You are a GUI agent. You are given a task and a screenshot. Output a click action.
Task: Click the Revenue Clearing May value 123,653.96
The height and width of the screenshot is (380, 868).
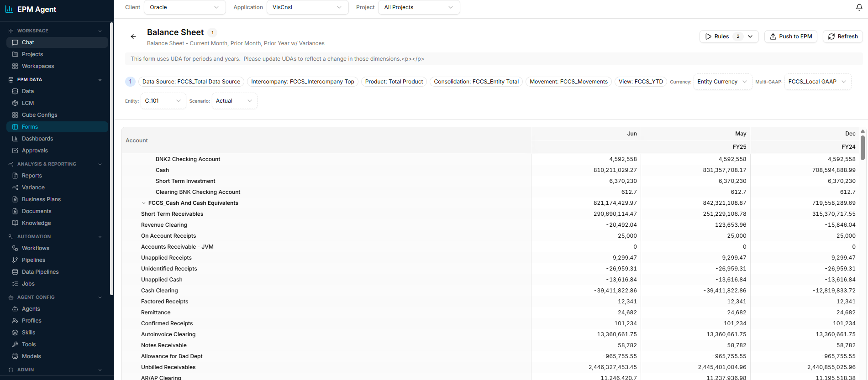pyautogui.click(x=731, y=225)
